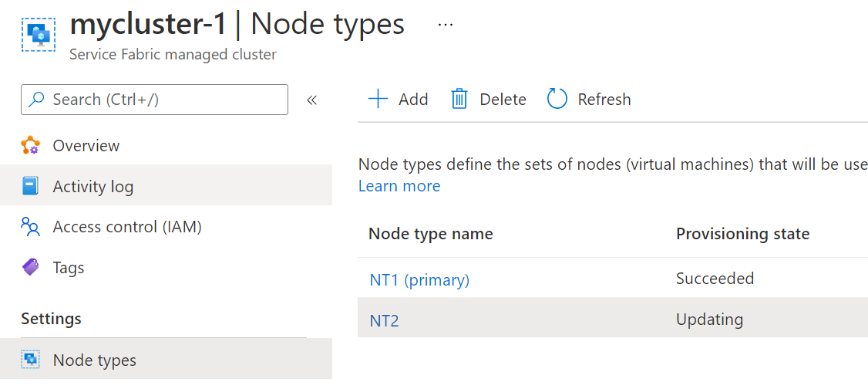
Task: Open the NT2 node type link
Action: point(384,320)
